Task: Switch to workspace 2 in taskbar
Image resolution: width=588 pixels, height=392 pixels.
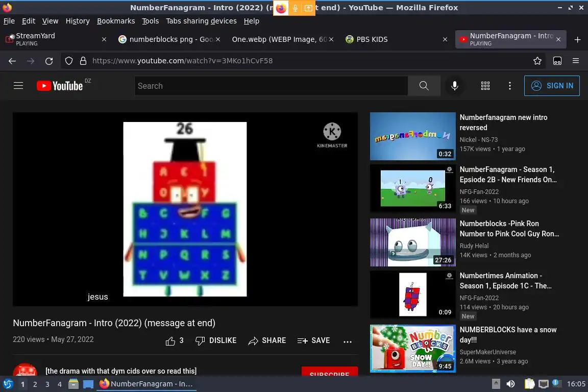Action: coord(35,384)
